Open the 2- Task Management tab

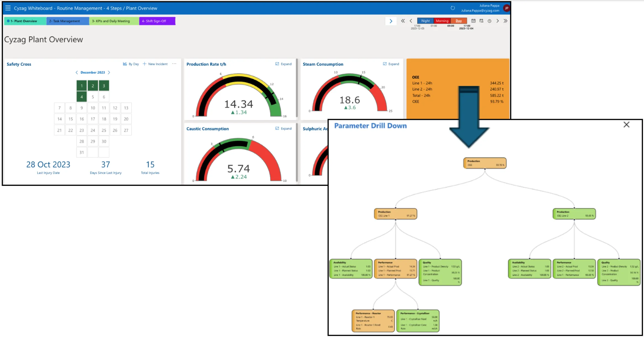(68, 21)
